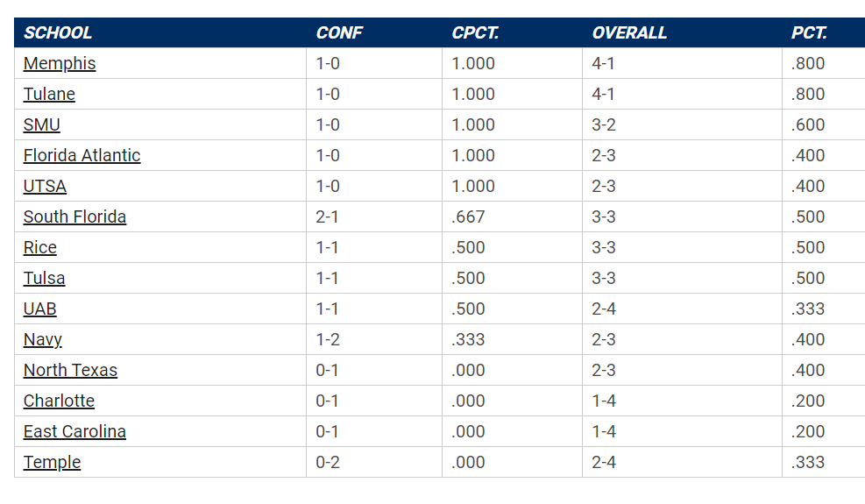Click the Rice school link
This screenshot has width=865, height=504.
pos(39,248)
